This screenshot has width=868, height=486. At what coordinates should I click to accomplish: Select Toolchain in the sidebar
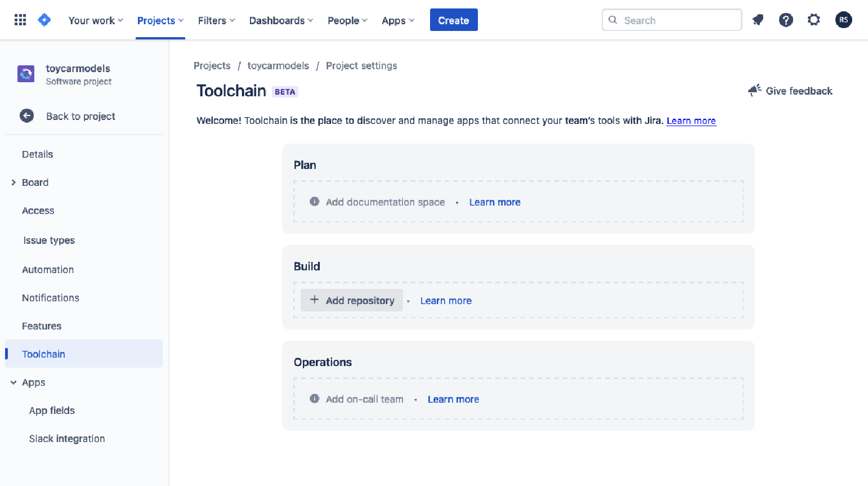84,354
